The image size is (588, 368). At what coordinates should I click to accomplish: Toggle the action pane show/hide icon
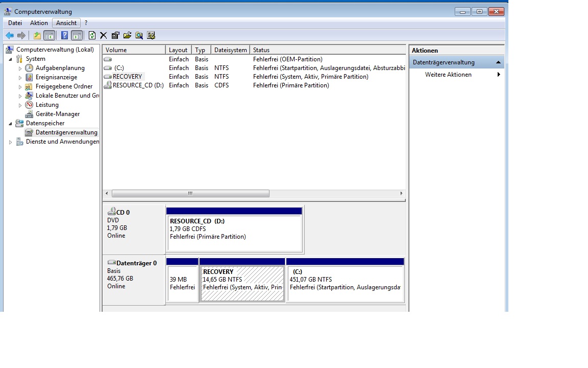(77, 36)
